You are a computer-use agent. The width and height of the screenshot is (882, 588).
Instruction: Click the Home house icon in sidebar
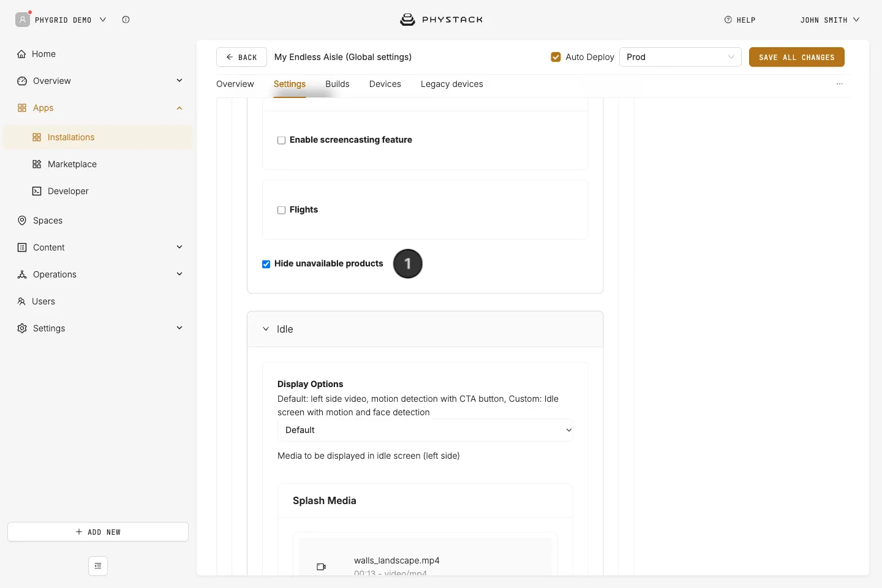[21, 54]
